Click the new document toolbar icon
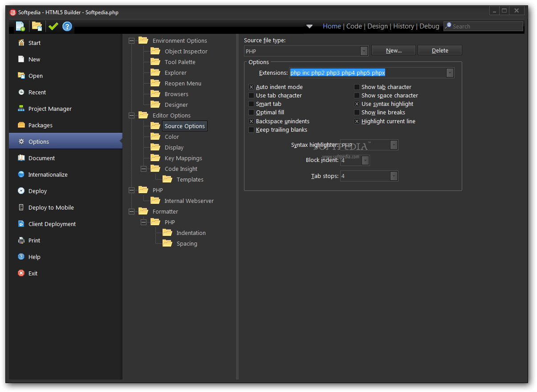The image size is (537, 392). click(20, 26)
